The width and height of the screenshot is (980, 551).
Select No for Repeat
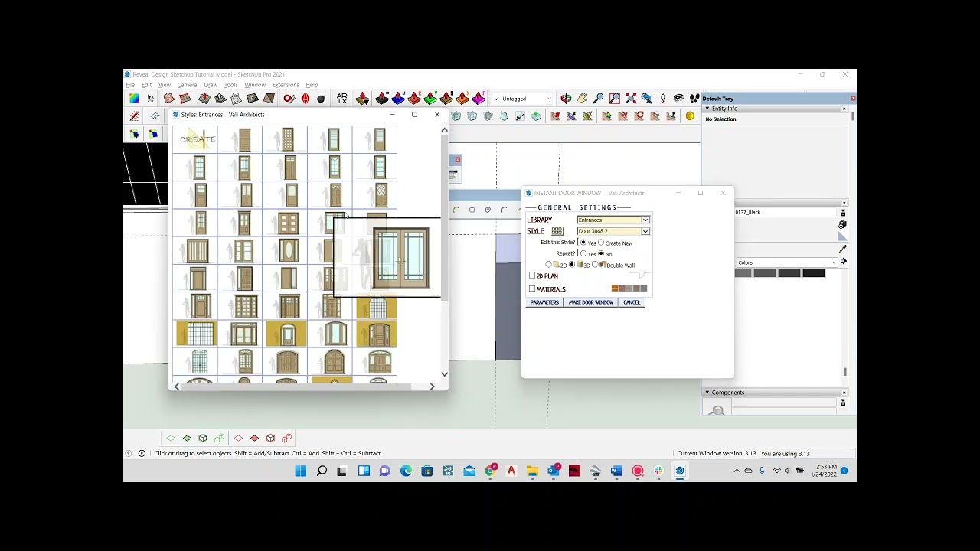click(601, 253)
